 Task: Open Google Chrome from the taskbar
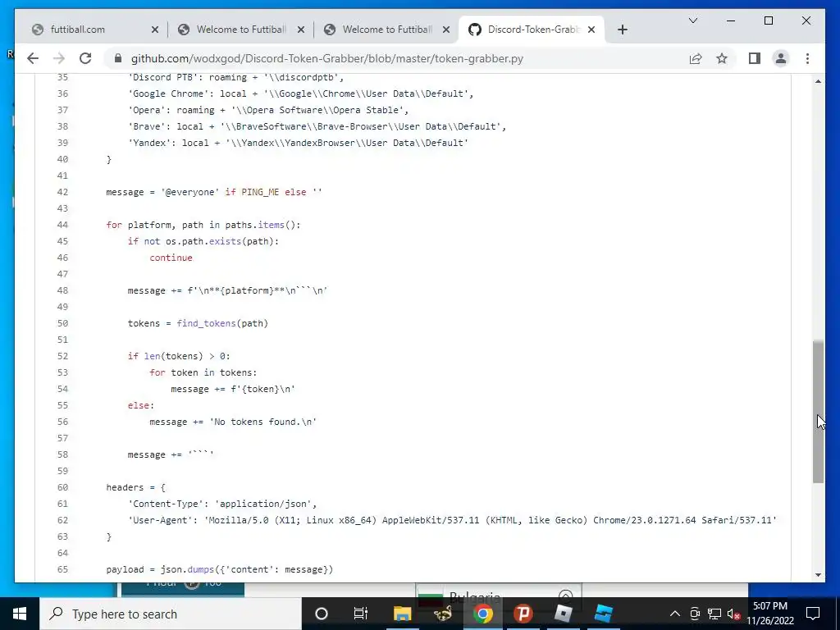482,614
